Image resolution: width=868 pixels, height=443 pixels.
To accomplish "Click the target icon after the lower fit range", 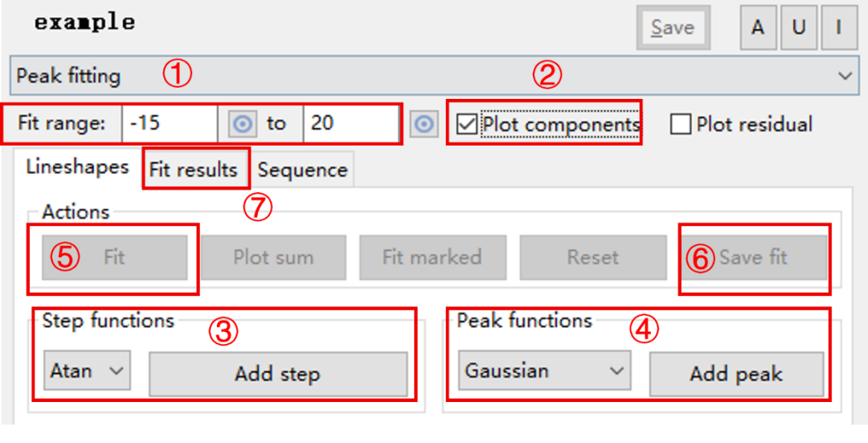I will (243, 124).
